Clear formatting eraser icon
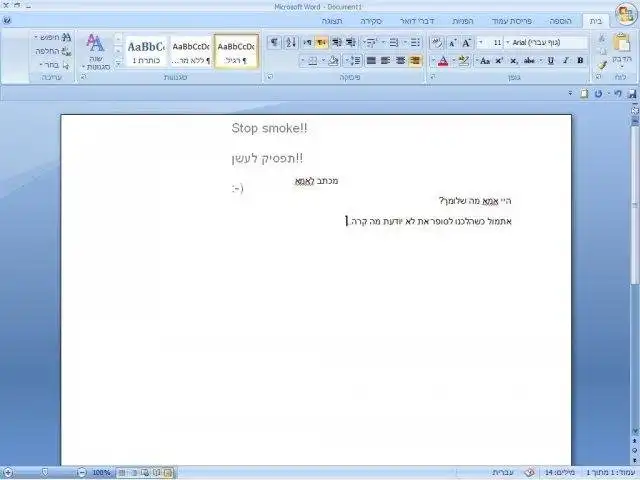 436,42
